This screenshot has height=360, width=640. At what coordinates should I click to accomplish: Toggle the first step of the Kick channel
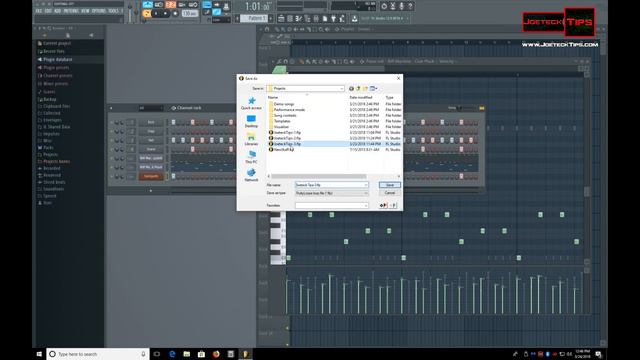pyautogui.click(x=173, y=122)
